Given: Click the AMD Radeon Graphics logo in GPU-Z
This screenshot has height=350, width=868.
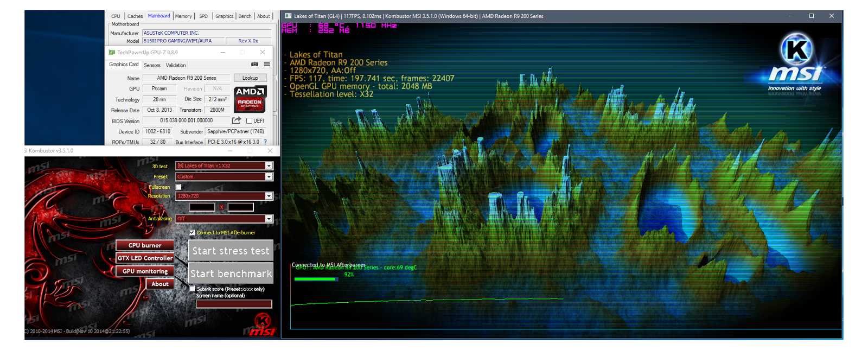Looking at the screenshot, I should point(250,98).
